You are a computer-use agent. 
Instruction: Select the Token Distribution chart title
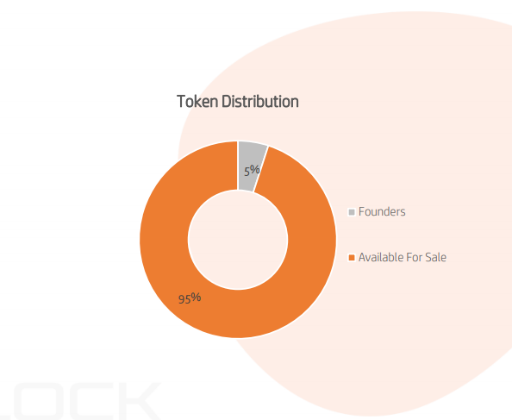pos(238,101)
